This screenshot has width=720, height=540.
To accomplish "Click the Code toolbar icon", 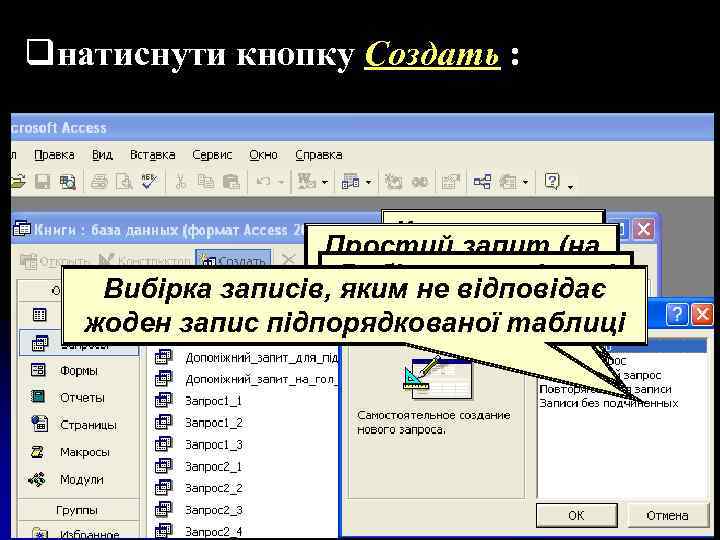I will (393, 182).
